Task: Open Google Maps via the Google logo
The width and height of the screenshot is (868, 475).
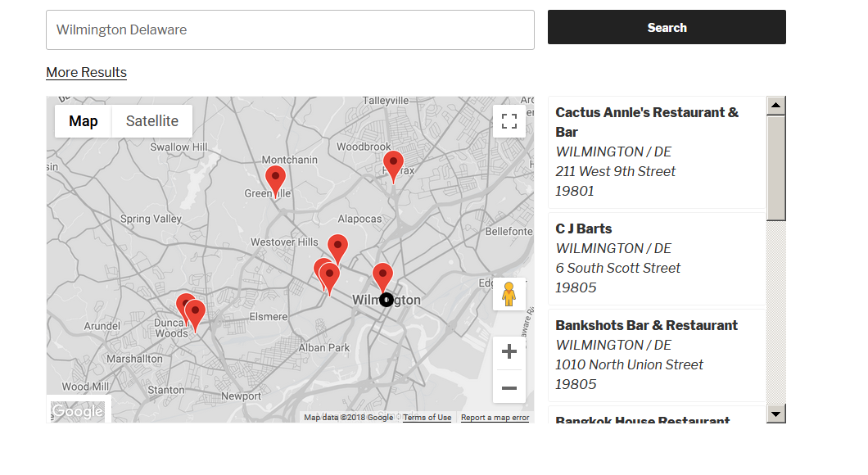Action: [78, 411]
